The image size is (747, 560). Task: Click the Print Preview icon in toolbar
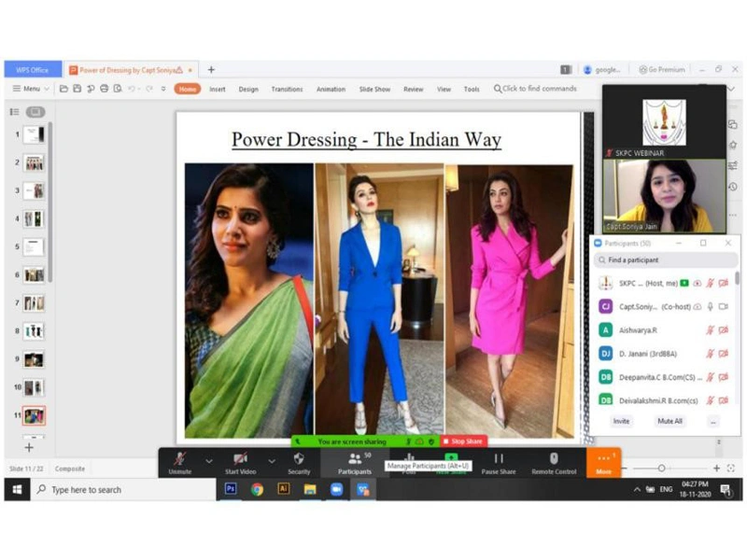pos(118,89)
